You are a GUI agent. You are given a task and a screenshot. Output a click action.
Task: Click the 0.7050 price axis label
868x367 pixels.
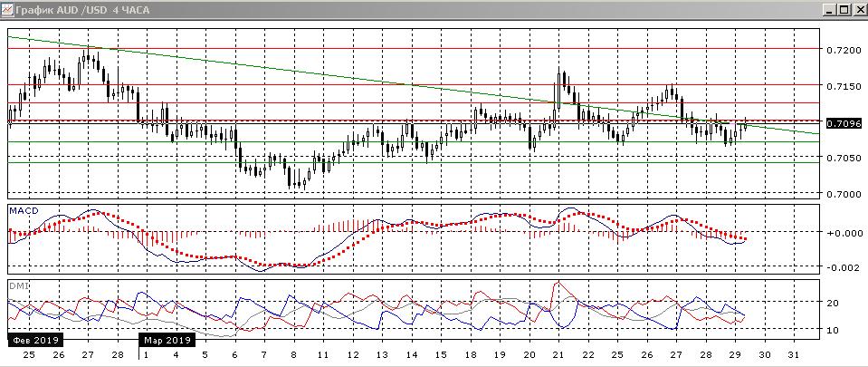pos(842,158)
